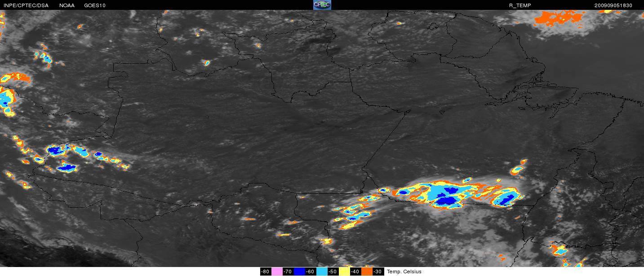Image resolution: width=644 pixels, height=276 pixels.
Task: Select the 200909051830 timestamp
Action: pyautogui.click(x=613, y=5)
